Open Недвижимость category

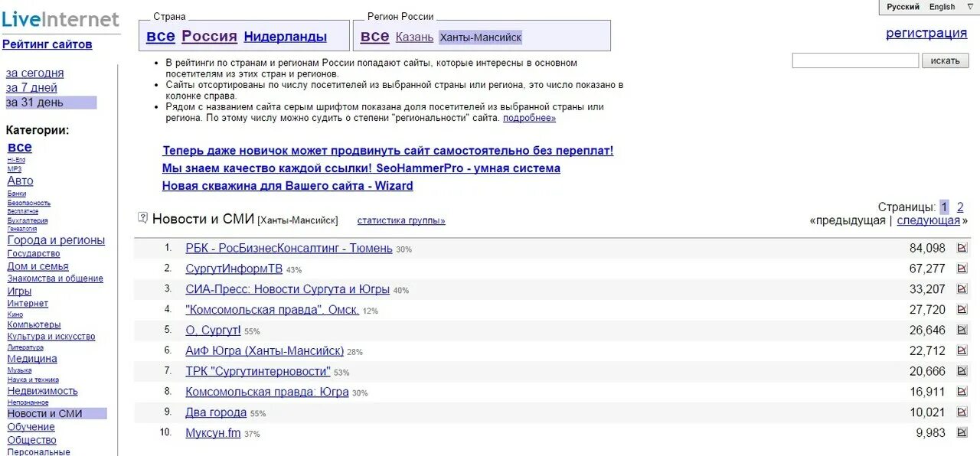point(42,391)
